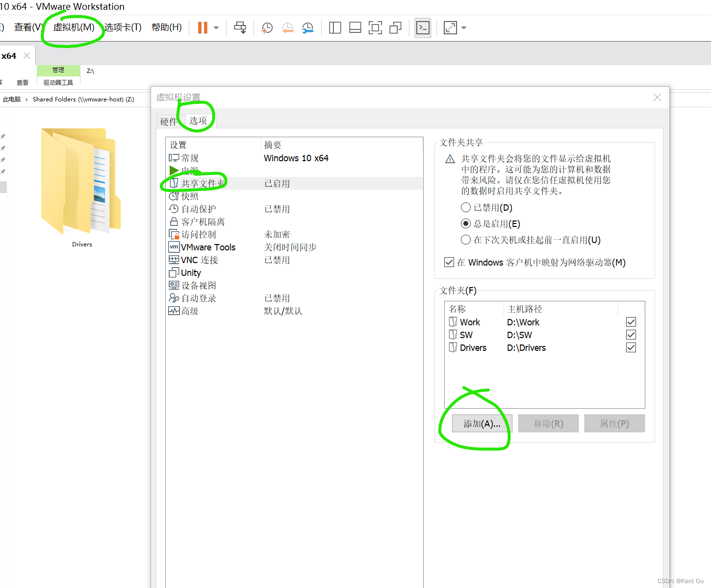
Task: Toggle the Drivers folder enabled checkbox
Action: pyautogui.click(x=631, y=347)
